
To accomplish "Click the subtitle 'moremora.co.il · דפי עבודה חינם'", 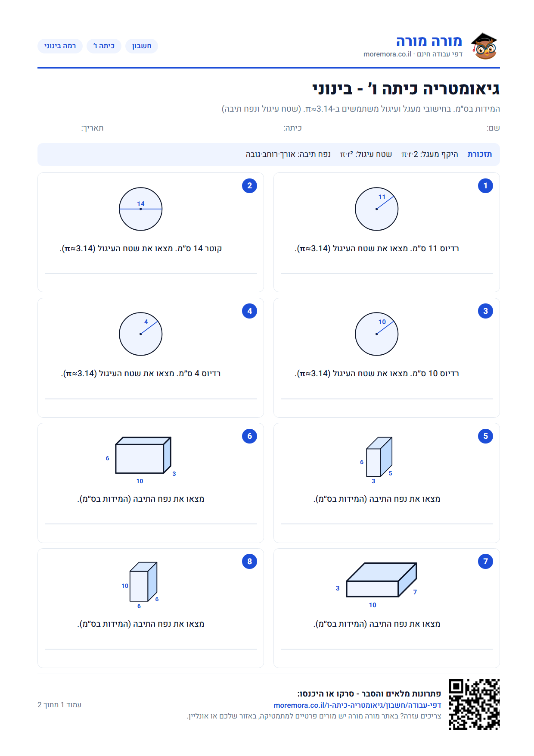I will point(413,54).
